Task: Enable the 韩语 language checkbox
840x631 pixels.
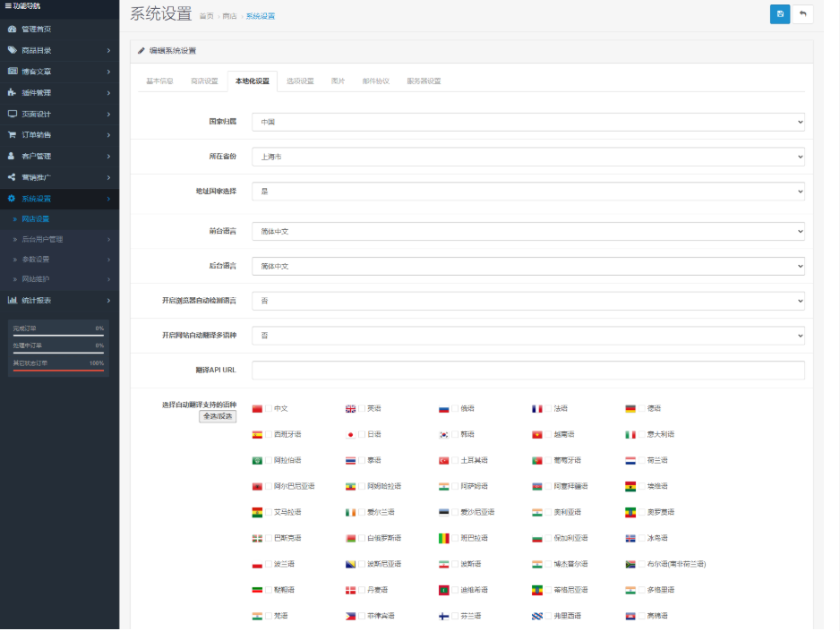Action: (455, 434)
